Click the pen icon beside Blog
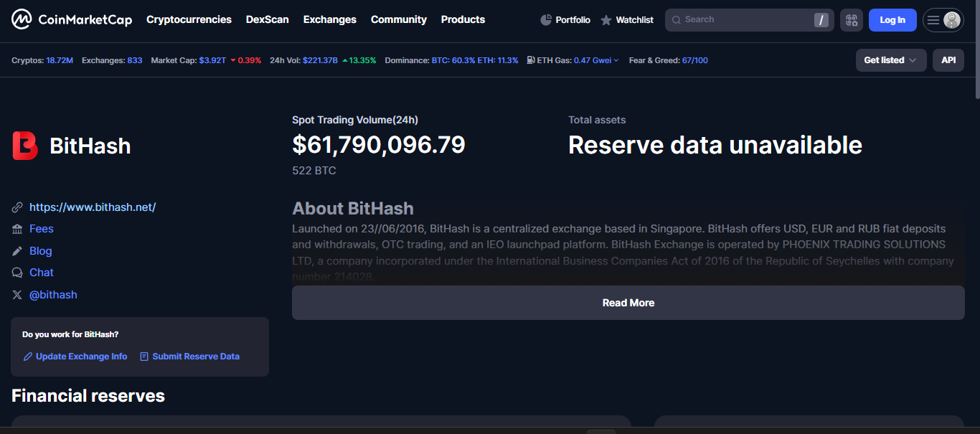 point(17,251)
